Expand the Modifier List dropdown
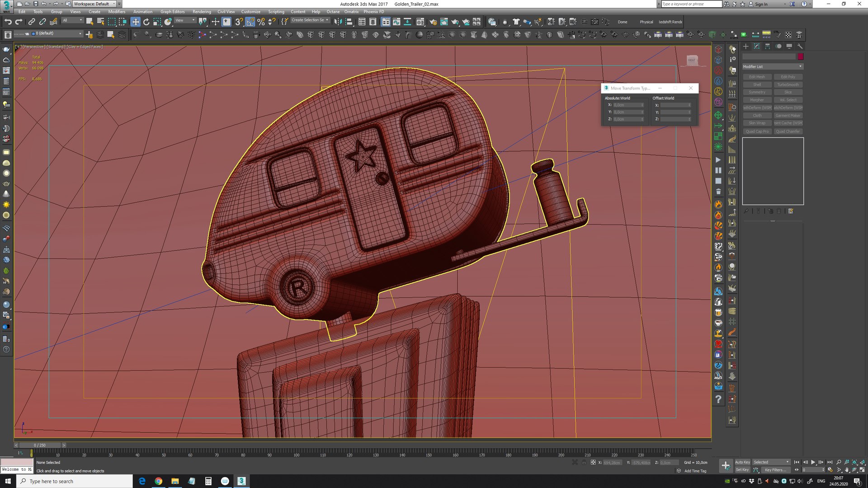Screen dimensions: 868x488 pos(773,66)
